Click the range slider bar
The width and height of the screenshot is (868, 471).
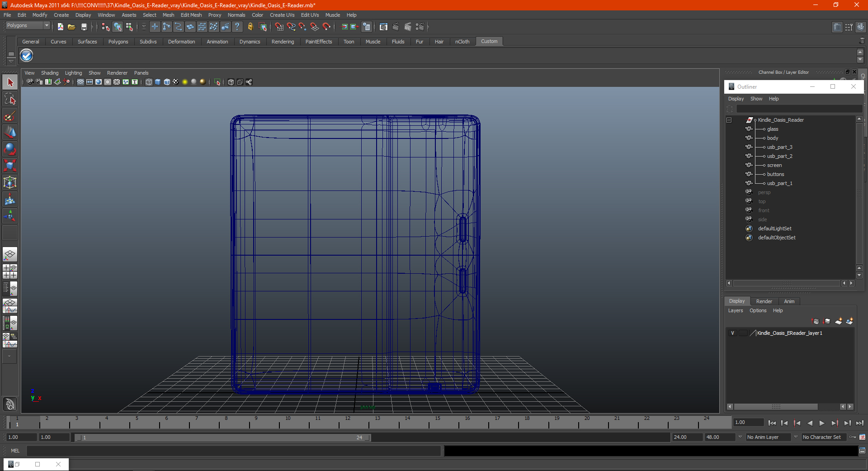(222, 438)
